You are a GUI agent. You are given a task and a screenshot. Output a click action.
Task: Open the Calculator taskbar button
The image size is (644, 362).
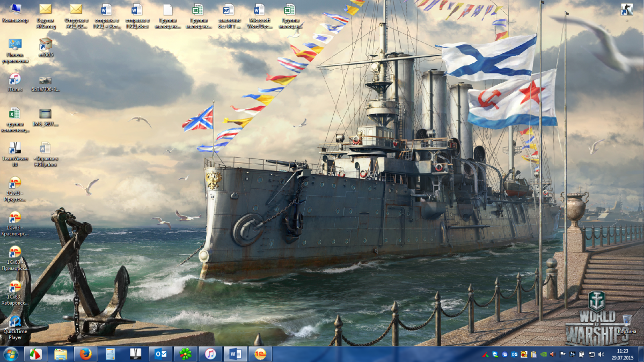coord(111,354)
